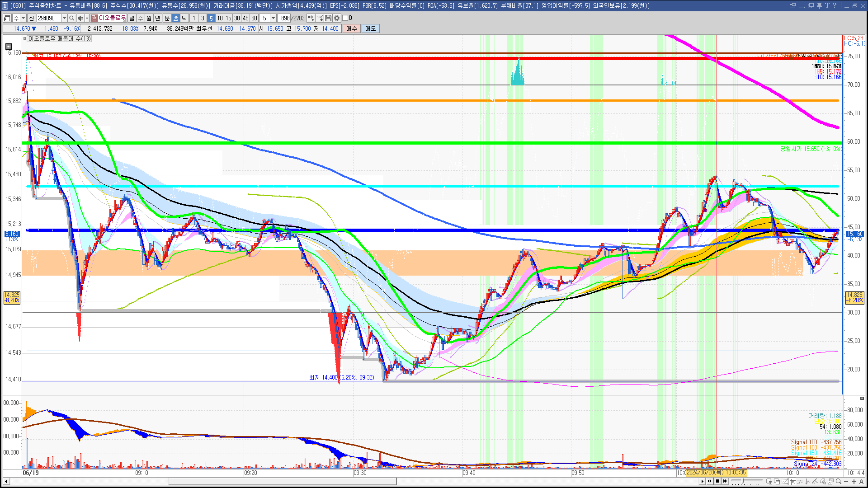868x488 pixels.
Task: Toggle the 초 (seconds) period button
Action: (176, 18)
